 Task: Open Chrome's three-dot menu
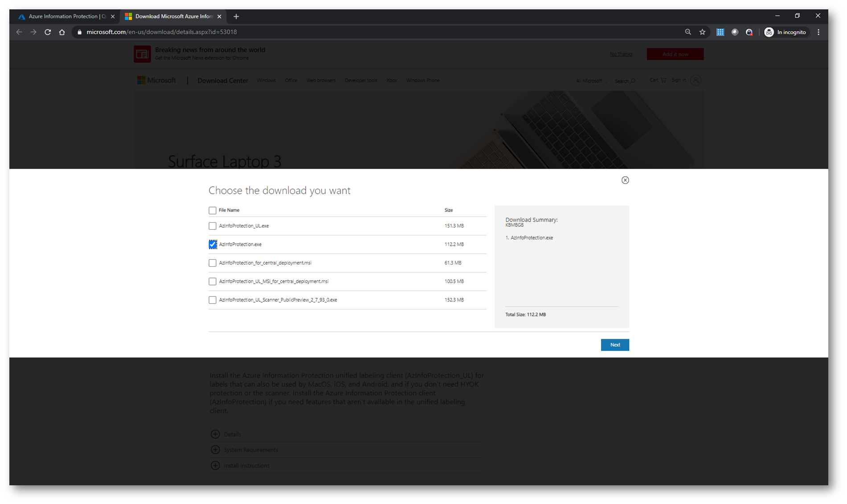818,32
